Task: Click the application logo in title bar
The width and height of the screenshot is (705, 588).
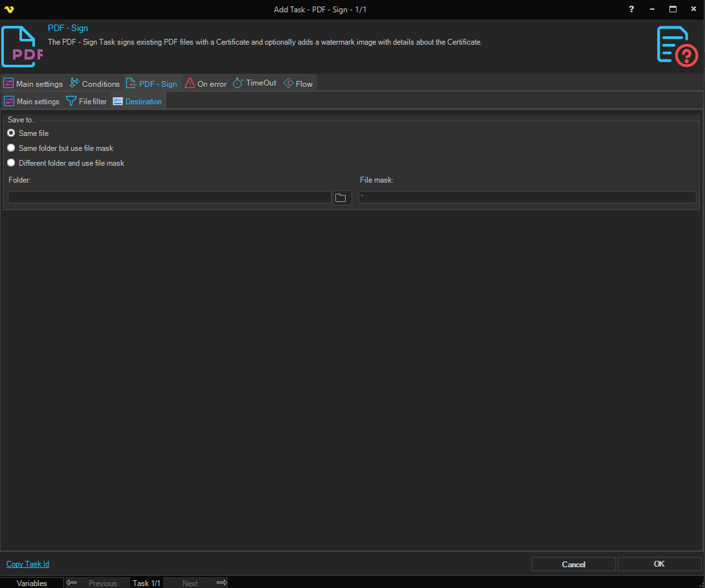Action: (x=9, y=9)
